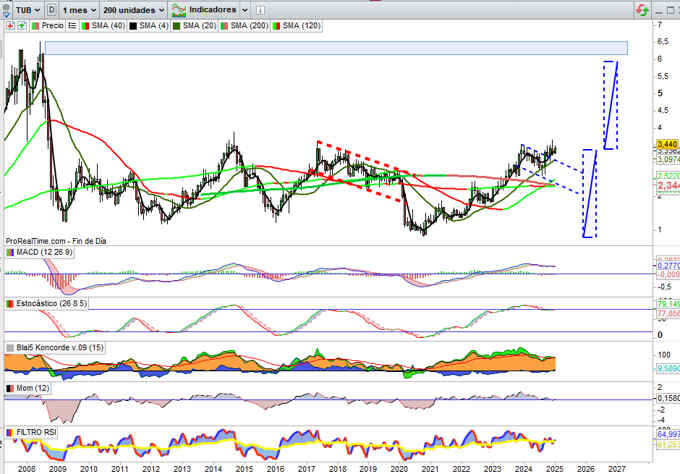Click the SMA (4) black color swatch
This screenshot has width=680, height=474.
pos(133,26)
